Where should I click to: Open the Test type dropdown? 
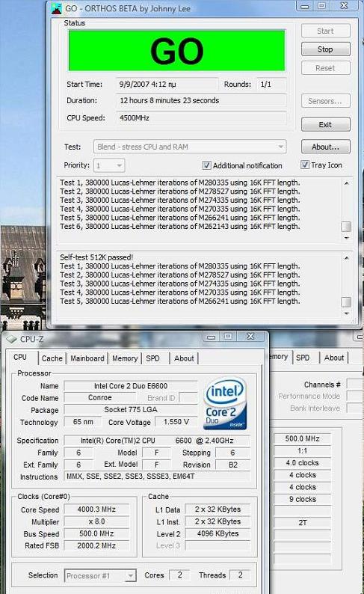click(190, 147)
